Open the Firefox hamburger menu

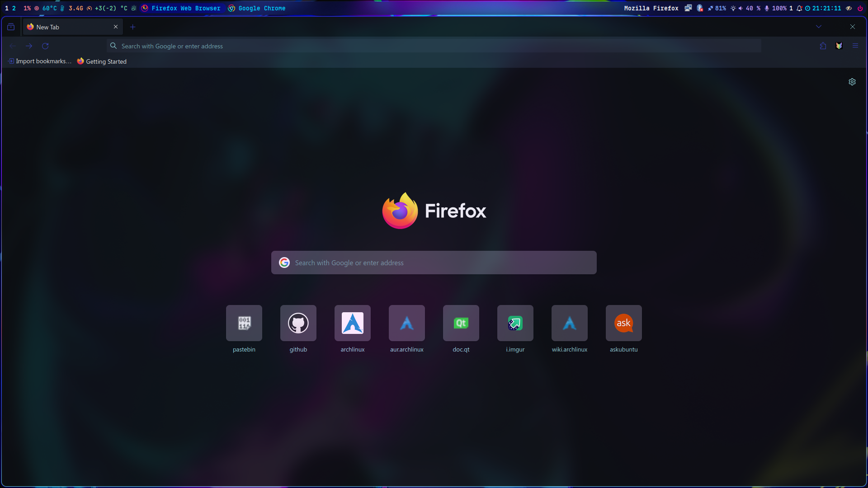(855, 46)
